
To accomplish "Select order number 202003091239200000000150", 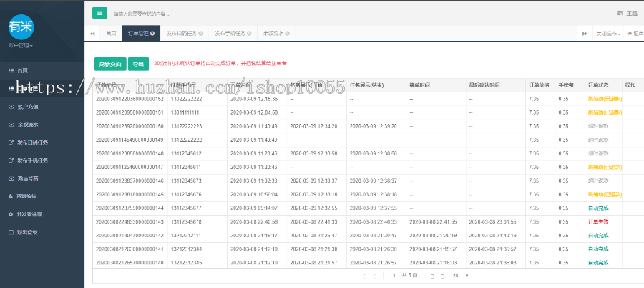I will pos(130,126).
